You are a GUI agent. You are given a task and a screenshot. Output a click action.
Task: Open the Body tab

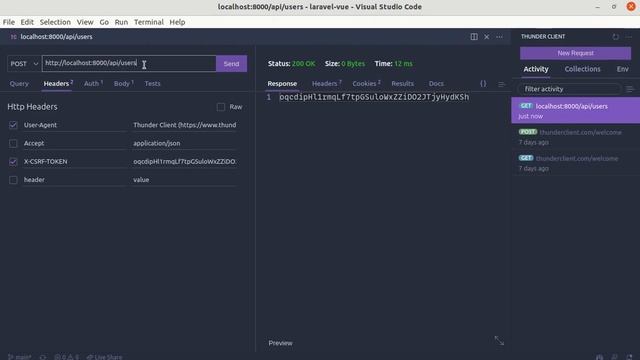[x=123, y=84]
